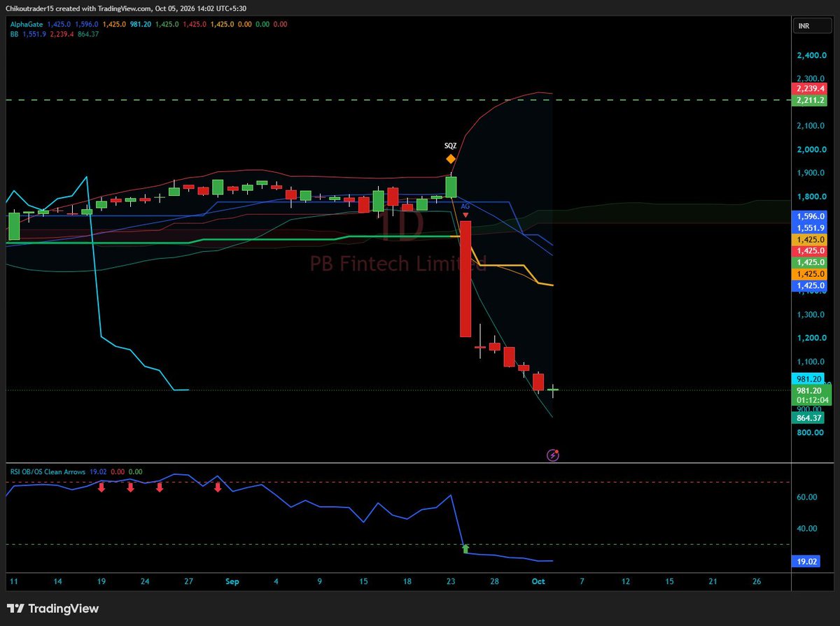This screenshot has width=840, height=626.
Task: Click the 1,300.0 price axis value
Action: (812, 315)
